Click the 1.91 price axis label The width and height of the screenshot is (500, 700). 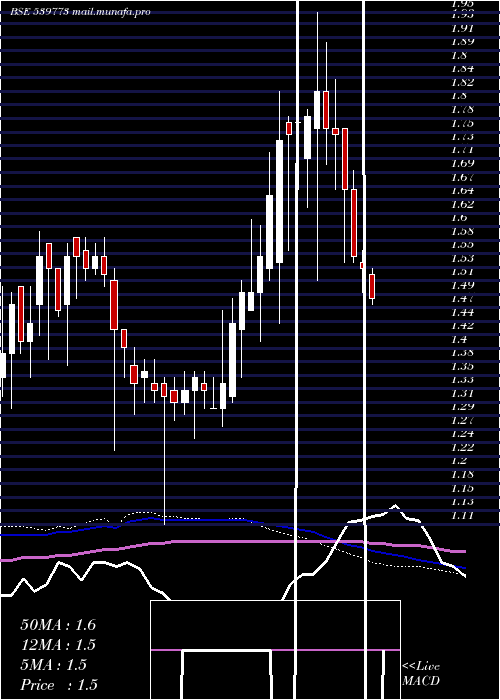(x=462, y=28)
